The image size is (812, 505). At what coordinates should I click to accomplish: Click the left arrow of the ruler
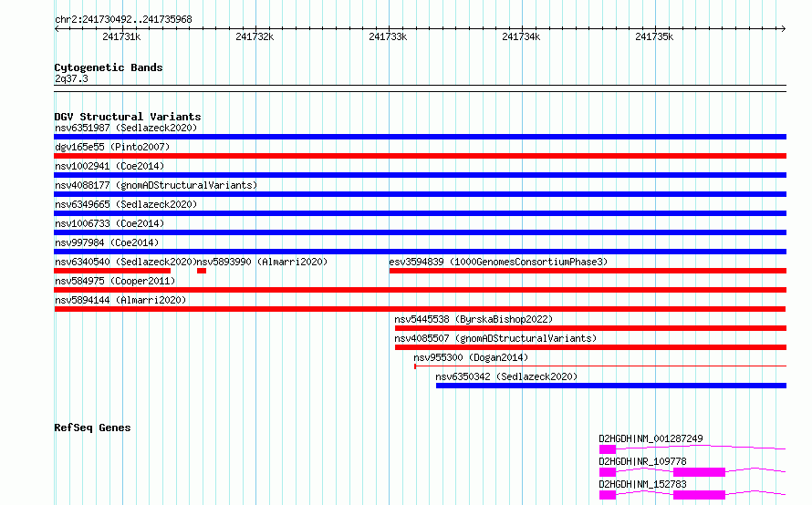(x=57, y=29)
